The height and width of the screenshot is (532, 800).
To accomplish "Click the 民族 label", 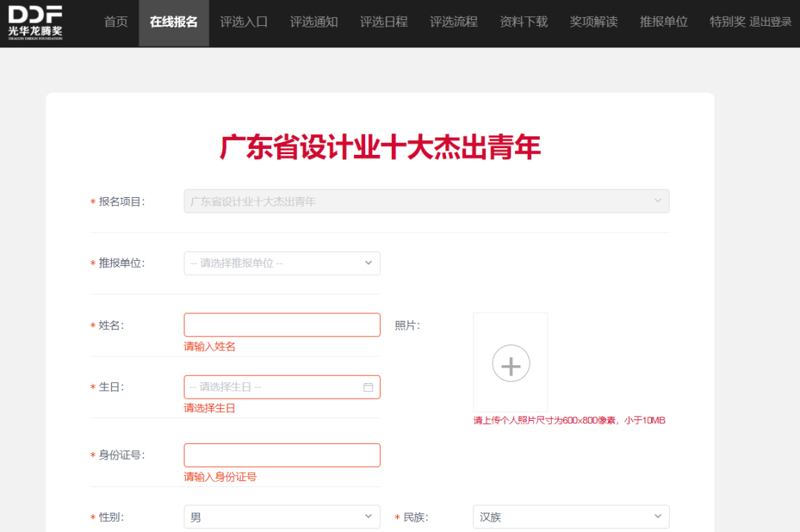I will [x=416, y=517].
